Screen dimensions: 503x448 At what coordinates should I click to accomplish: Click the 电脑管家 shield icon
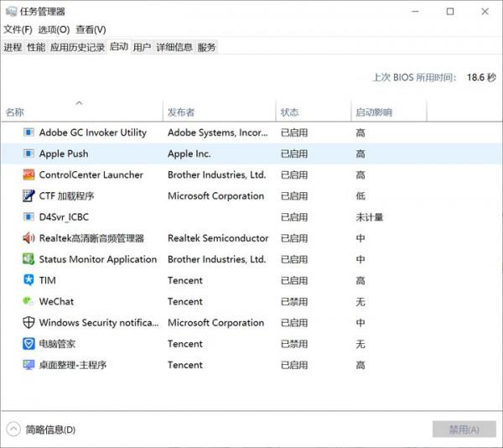click(29, 344)
